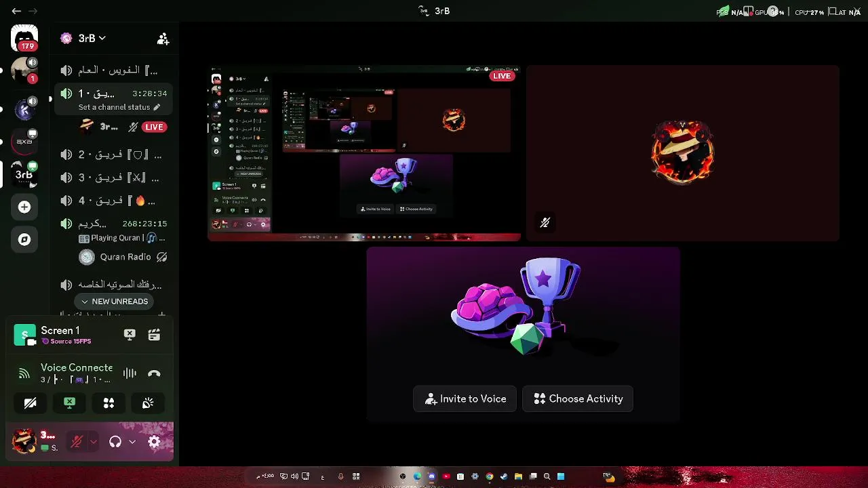Open output device options arrow

132,442
